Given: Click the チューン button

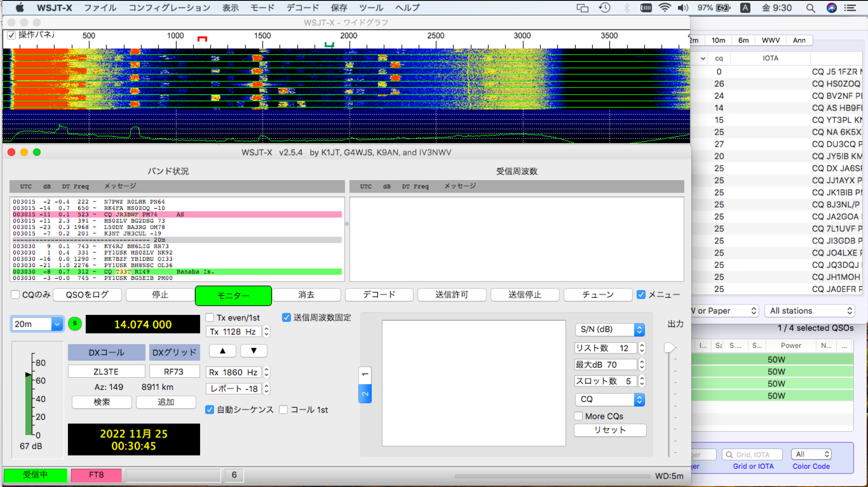Looking at the screenshot, I should [598, 295].
